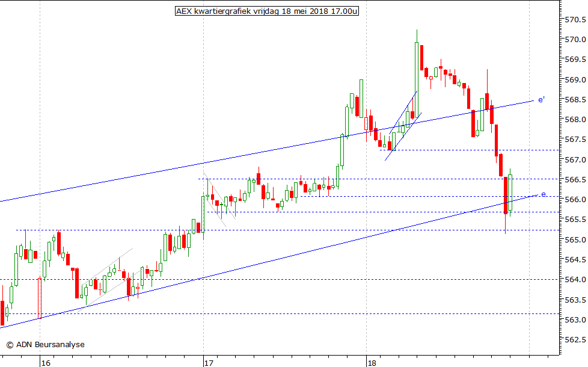Click the 568.0 price axis label
Image resolution: width=588 pixels, height=367 pixels.
pyautogui.click(x=575, y=120)
